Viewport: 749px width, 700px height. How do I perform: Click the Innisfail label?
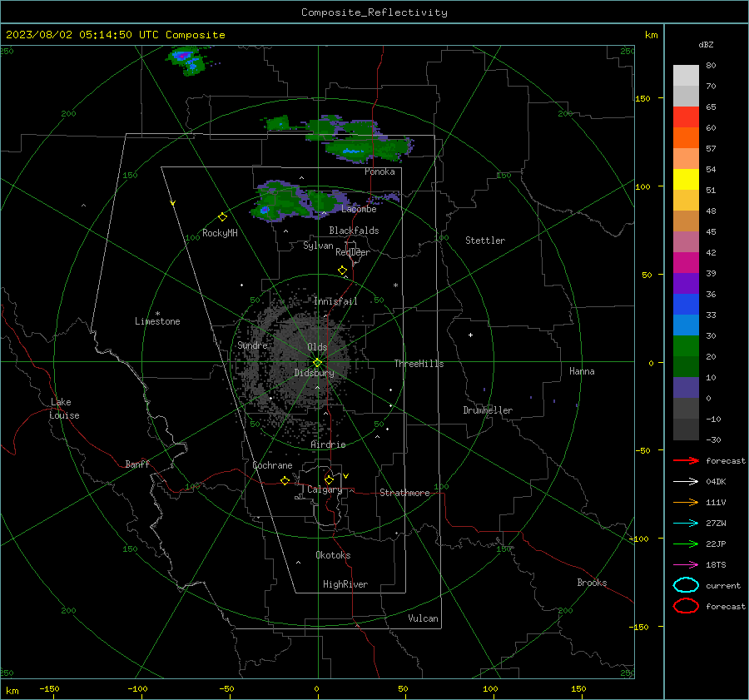click(x=335, y=301)
